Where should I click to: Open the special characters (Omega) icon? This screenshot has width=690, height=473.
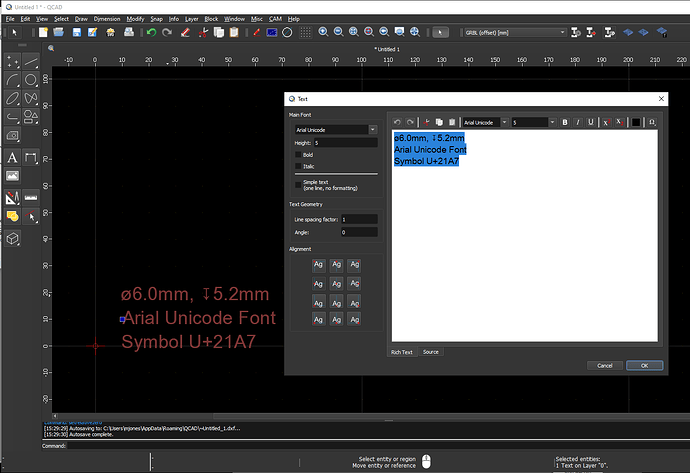point(652,122)
